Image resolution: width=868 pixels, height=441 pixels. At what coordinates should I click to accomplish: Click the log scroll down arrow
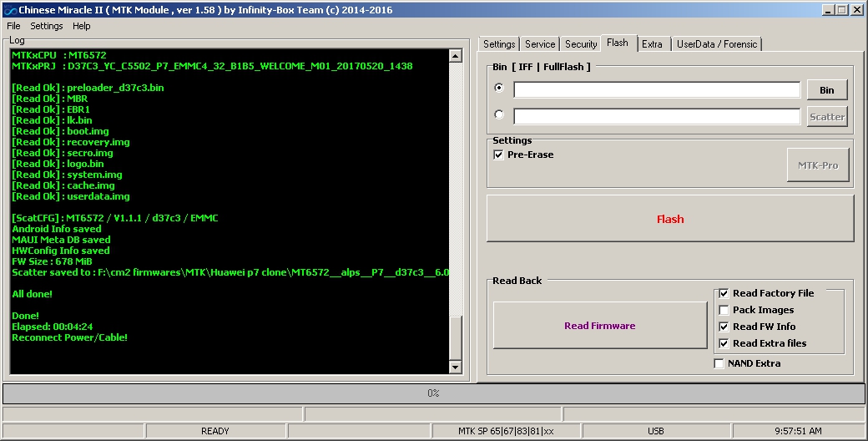[455, 367]
